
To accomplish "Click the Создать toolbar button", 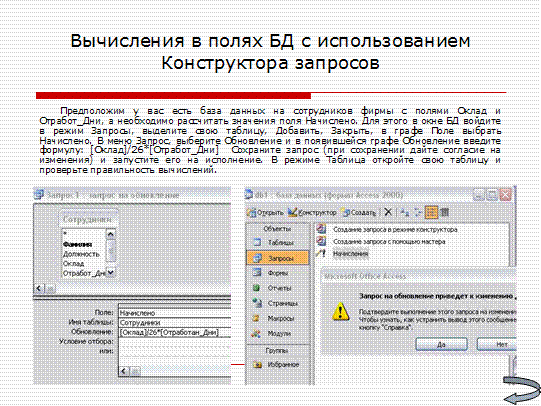I will [x=359, y=212].
